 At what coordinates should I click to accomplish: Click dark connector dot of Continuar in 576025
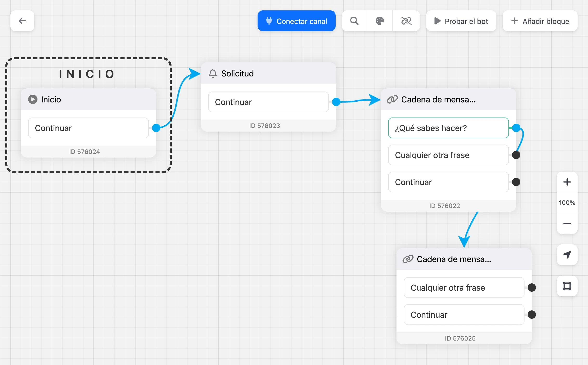pyautogui.click(x=532, y=315)
